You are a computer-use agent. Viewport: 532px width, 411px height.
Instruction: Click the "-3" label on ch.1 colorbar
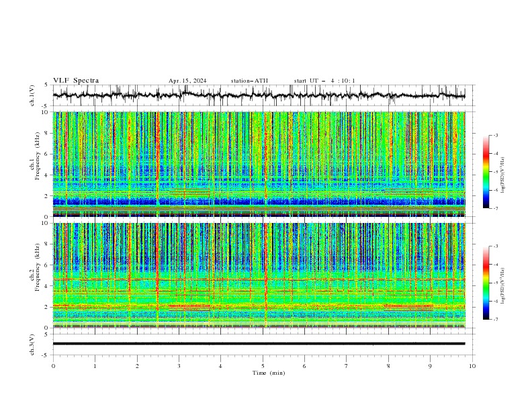(496, 135)
